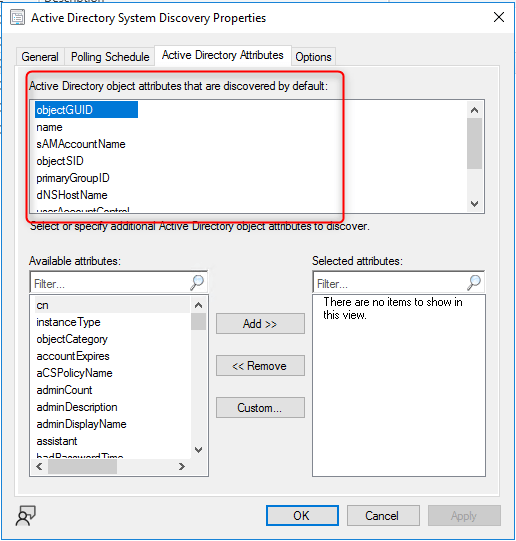Switch to the Options tab

coord(313,57)
